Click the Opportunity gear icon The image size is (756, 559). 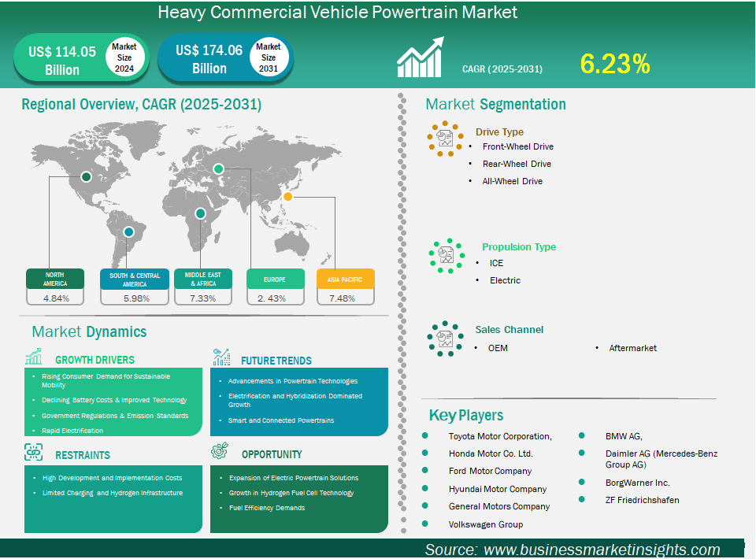pyautogui.click(x=220, y=451)
